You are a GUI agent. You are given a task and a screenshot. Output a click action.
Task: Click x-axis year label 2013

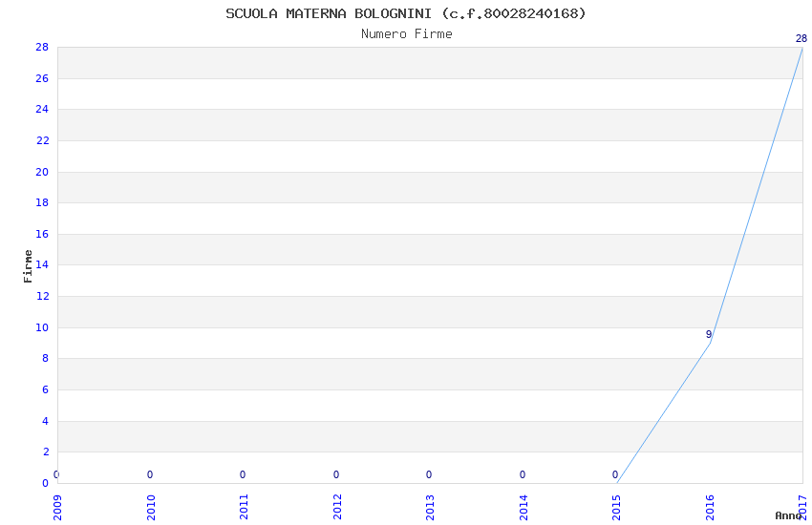[430, 508]
